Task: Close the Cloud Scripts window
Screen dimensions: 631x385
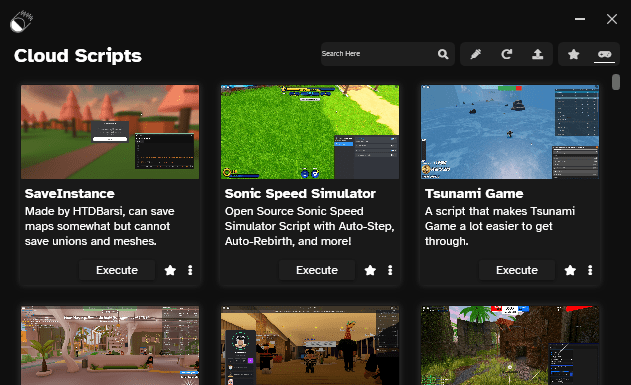Action: point(612,19)
